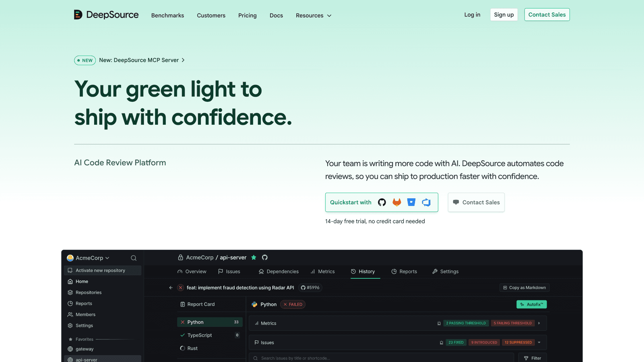Screen dimensions: 644x362
Task: Open Docs from the navbar
Action: [x=276, y=15]
